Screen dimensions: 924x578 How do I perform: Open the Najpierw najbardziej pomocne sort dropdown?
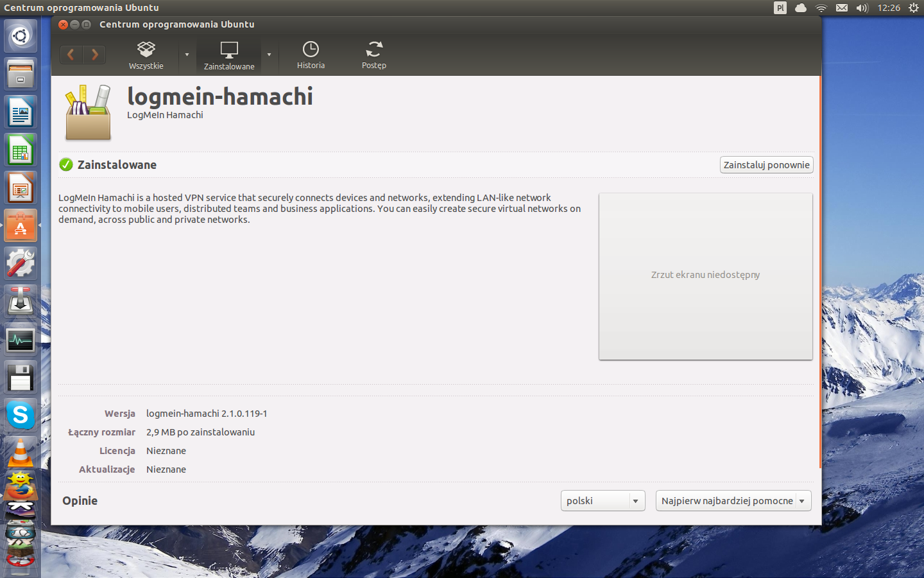pos(733,500)
